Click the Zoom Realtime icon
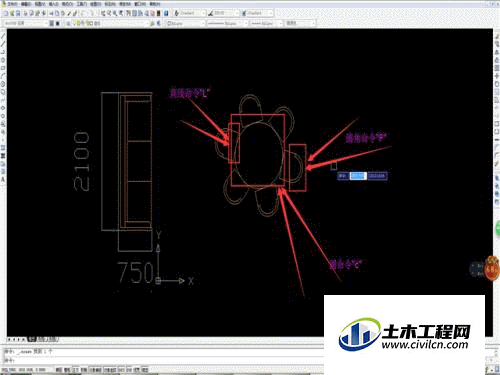The height and width of the screenshot is (375, 500). tap(109, 13)
